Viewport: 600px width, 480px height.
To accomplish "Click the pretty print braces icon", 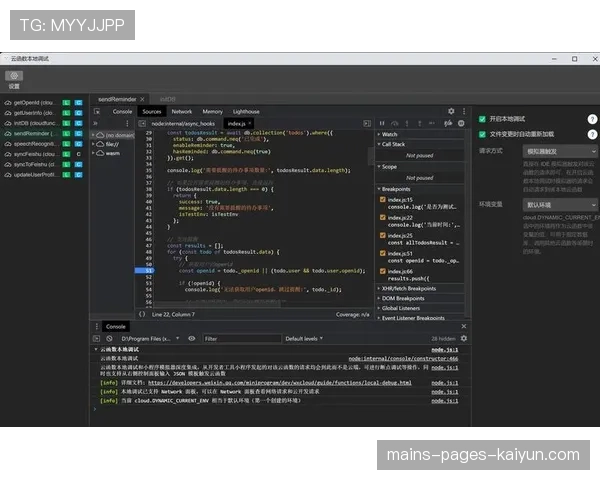I will [x=142, y=315].
